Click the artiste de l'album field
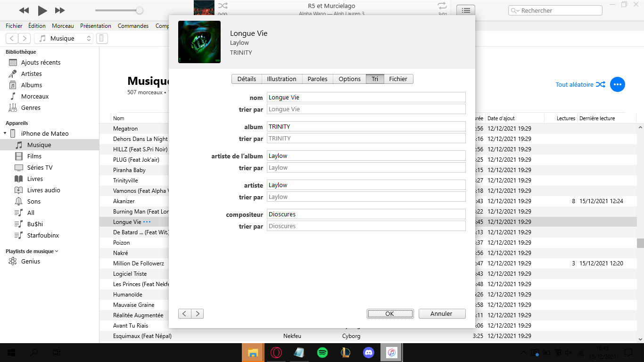Image resolution: width=644 pixels, height=362 pixels. pyautogui.click(x=366, y=156)
